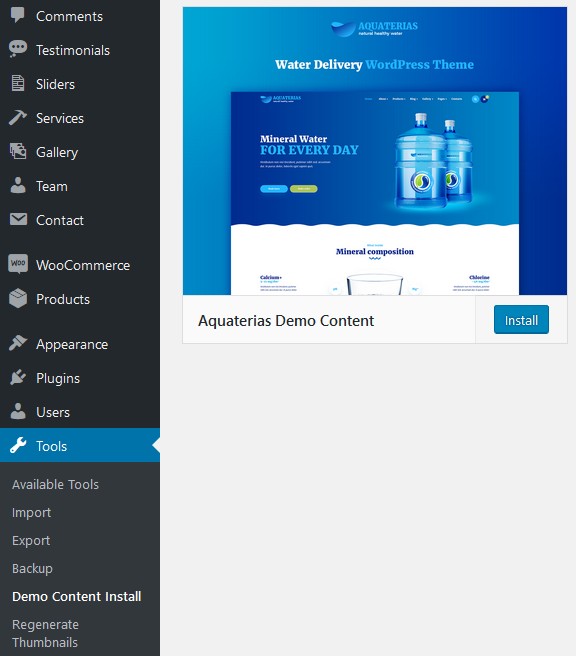
Task: Select Demo Content Install submenu item
Action: (77, 597)
